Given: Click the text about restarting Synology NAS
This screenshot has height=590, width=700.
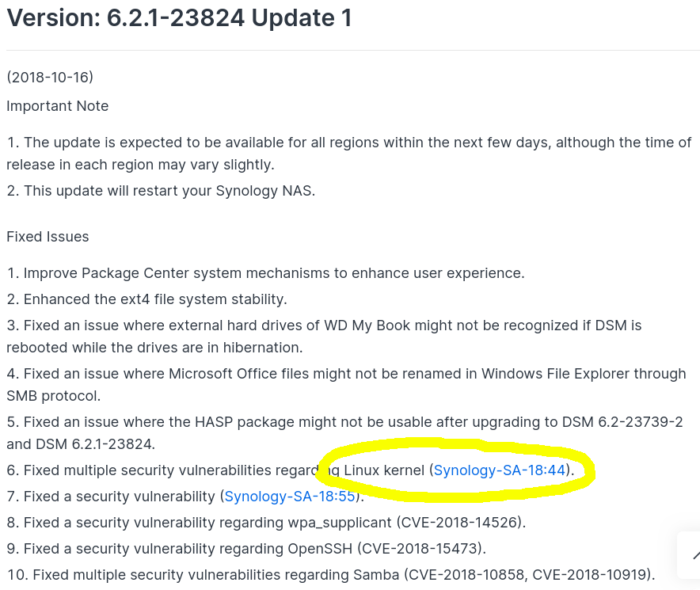Looking at the screenshot, I should pyautogui.click(x=169, y=191).
